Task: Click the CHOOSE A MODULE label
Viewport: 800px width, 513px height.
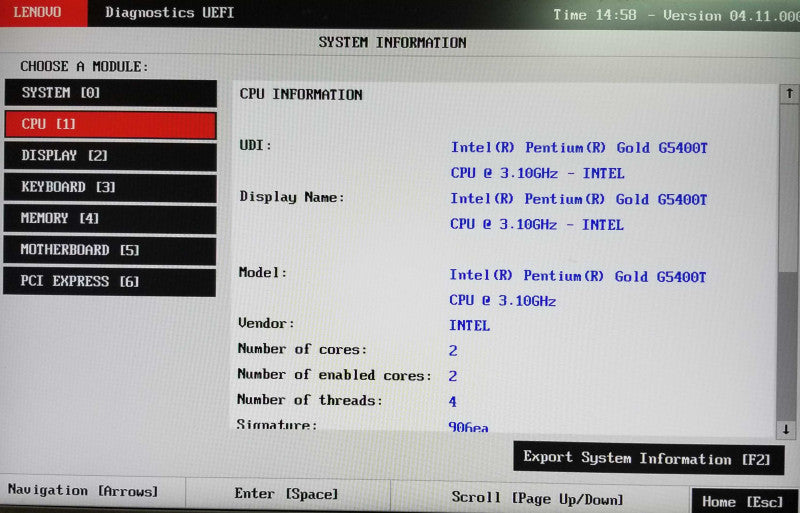Action: (84, 66)
